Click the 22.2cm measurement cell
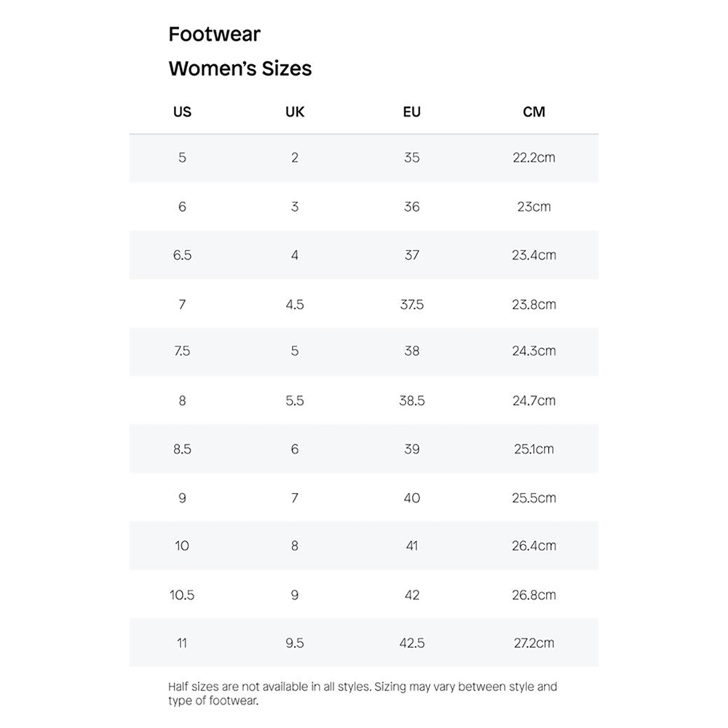Image resolution: width=728 pixels, height=728 pixels. pyautogui.click(x=534, y=157)
